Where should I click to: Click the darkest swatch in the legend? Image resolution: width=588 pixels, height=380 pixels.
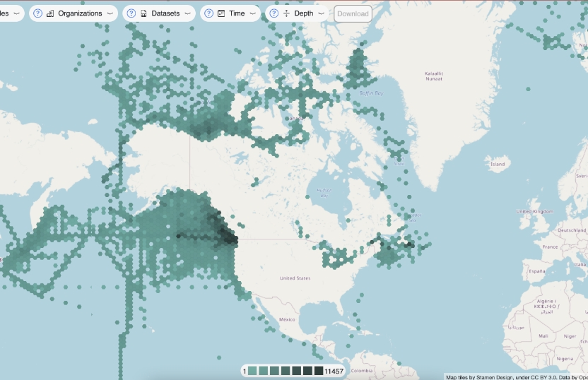pyautogui.click(x=319, y=371)
